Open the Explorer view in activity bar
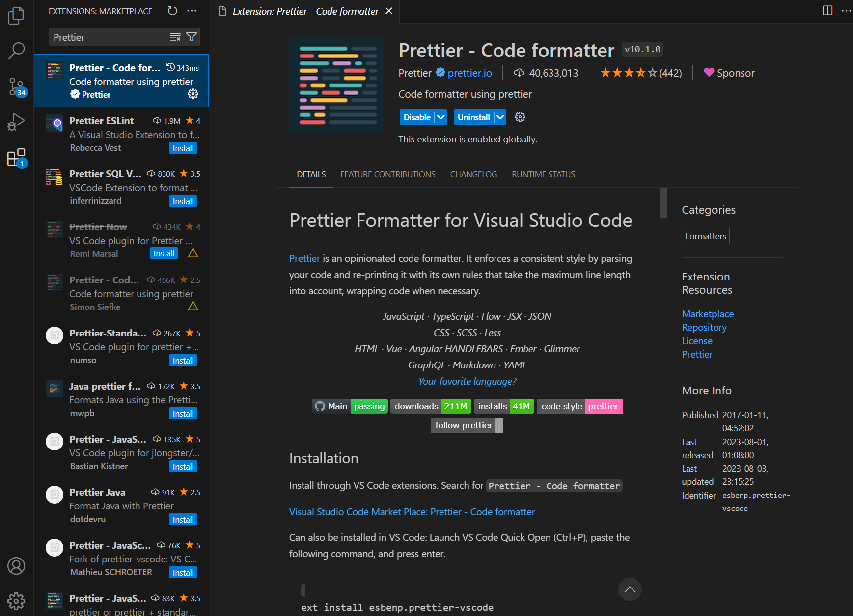This screenshot has height=616, width=853. (16, 15)
